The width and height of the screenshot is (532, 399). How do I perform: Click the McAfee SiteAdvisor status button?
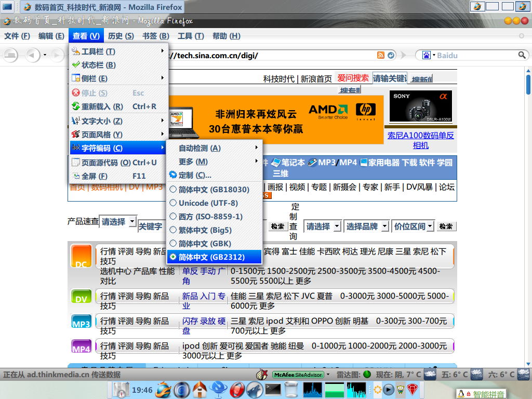click(298, 375)
